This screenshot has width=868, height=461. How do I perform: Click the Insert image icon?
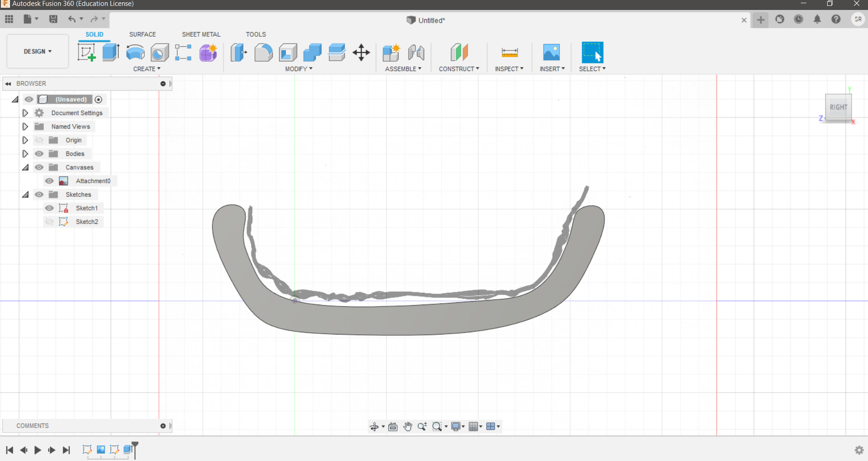(551, 52)
